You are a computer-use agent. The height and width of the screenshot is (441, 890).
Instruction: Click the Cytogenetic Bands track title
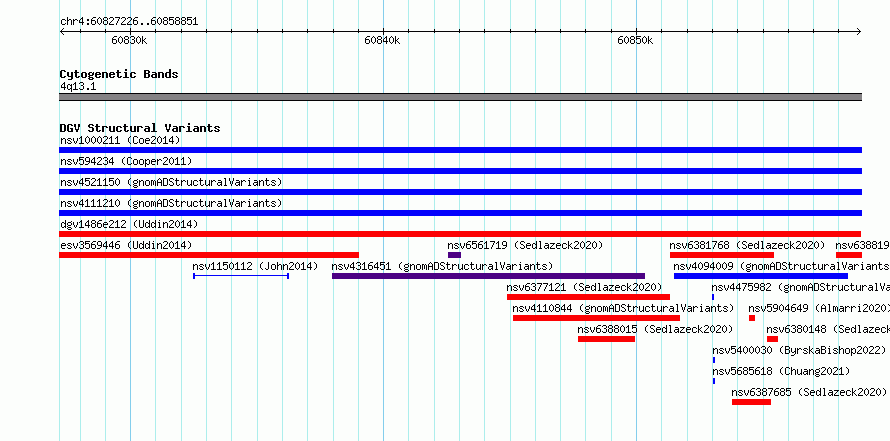click(x=119, y=74)
